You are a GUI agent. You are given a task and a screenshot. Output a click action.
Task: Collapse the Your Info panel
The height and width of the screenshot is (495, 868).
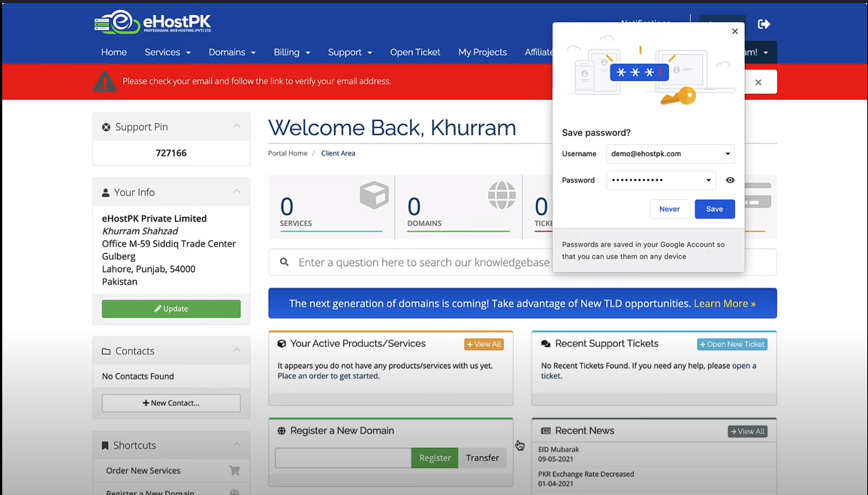pyautogui.click(x=237, y=192)
